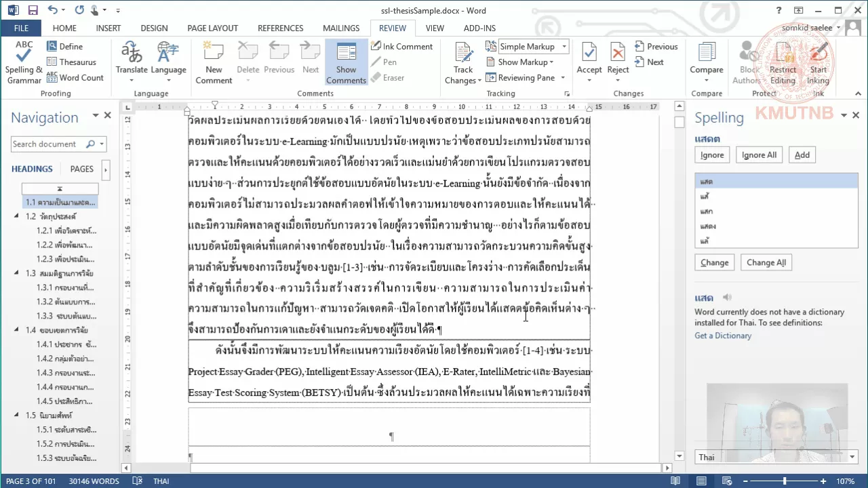
Task: Open the Navigation search options arrow
Action: click(x=102, y=144)
